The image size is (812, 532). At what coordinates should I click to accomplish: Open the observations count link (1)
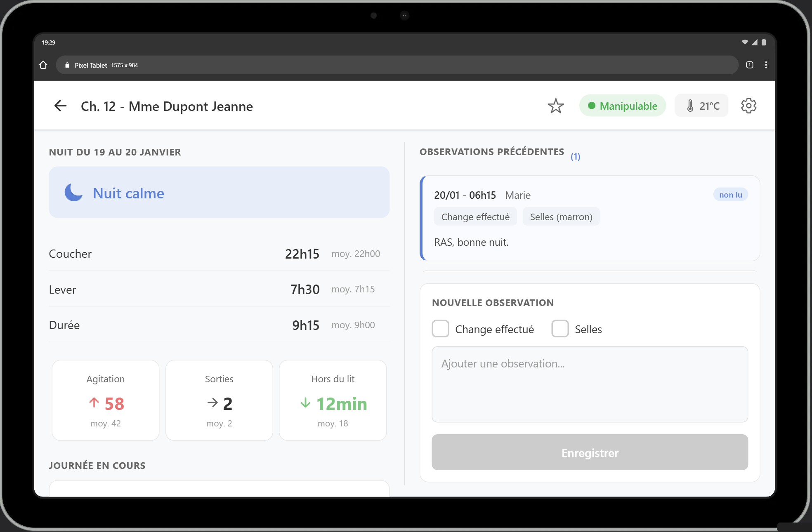tap(576, 156)
